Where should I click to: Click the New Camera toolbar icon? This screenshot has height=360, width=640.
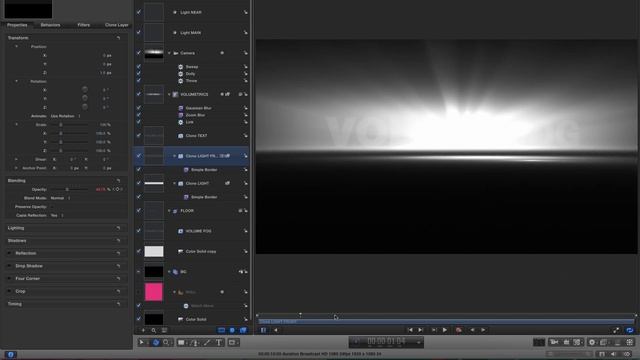coord(554,342)
